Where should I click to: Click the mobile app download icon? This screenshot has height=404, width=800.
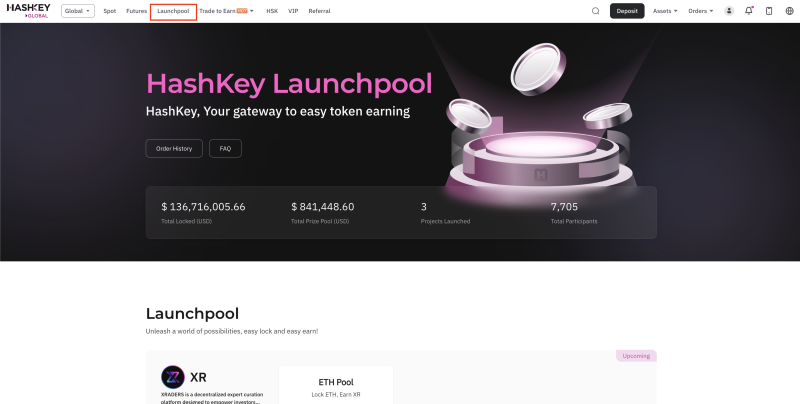[x=769, y=11]
